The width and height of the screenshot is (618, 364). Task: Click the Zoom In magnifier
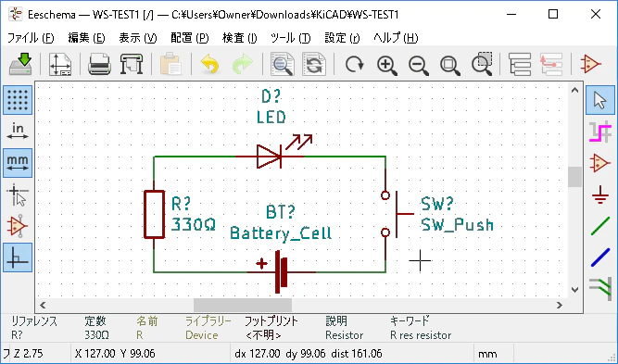coord(386,65)
